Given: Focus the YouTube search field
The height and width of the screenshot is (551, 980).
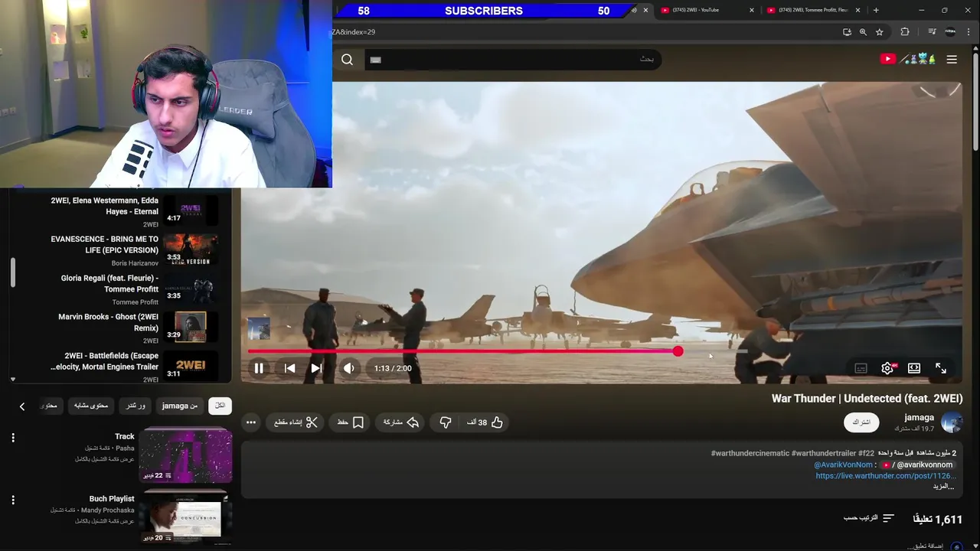Looking at the screenshot, I should click(511, 60).
